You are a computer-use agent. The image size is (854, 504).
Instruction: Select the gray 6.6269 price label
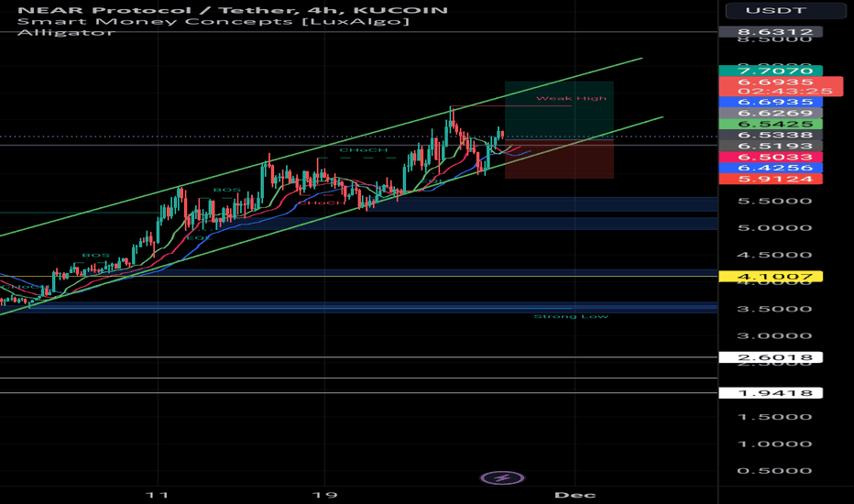771,114
